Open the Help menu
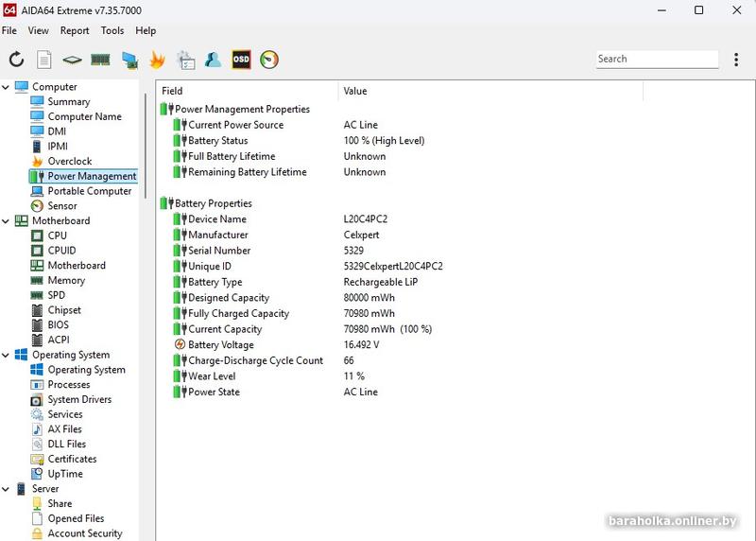The height and width of the screenshot is (541, 756). [146, 30]
